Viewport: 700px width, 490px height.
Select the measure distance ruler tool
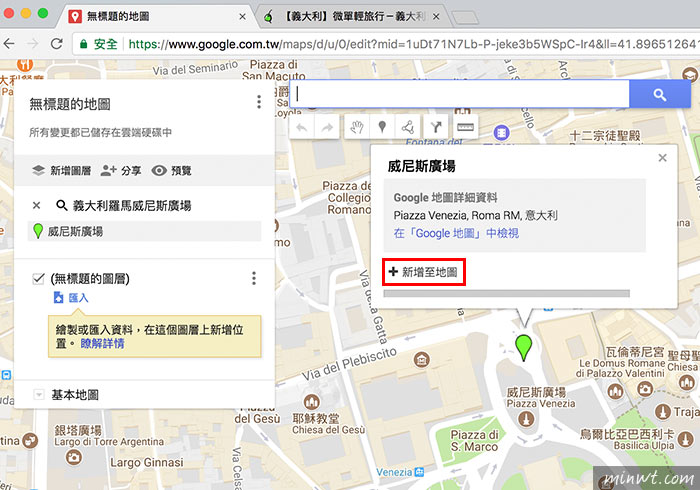click(465, 128)
